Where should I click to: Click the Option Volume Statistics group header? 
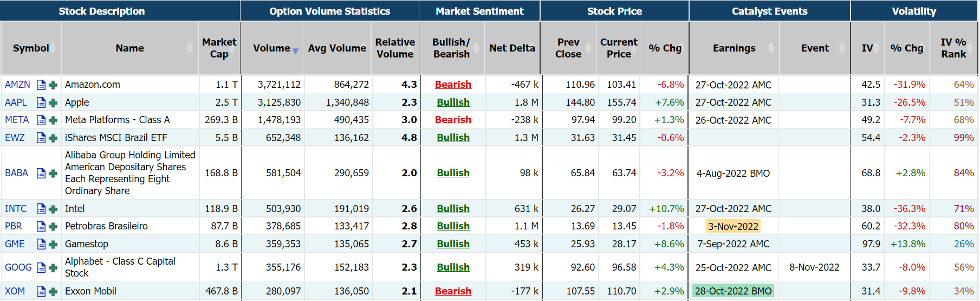[329, 11]
